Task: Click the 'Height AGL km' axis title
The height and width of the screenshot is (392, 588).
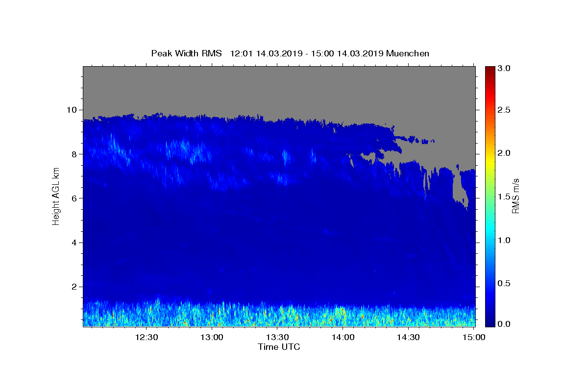Action: (56, 196)
